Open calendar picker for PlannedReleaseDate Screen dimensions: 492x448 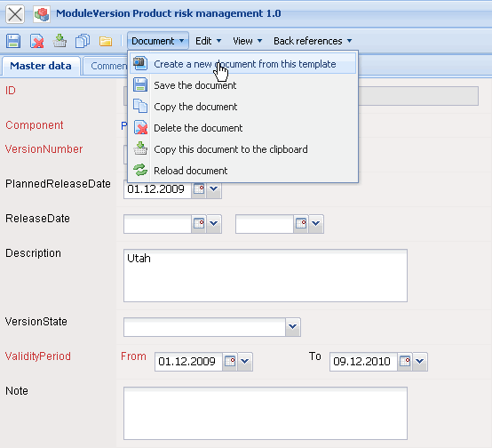click(x=199, y=189)
